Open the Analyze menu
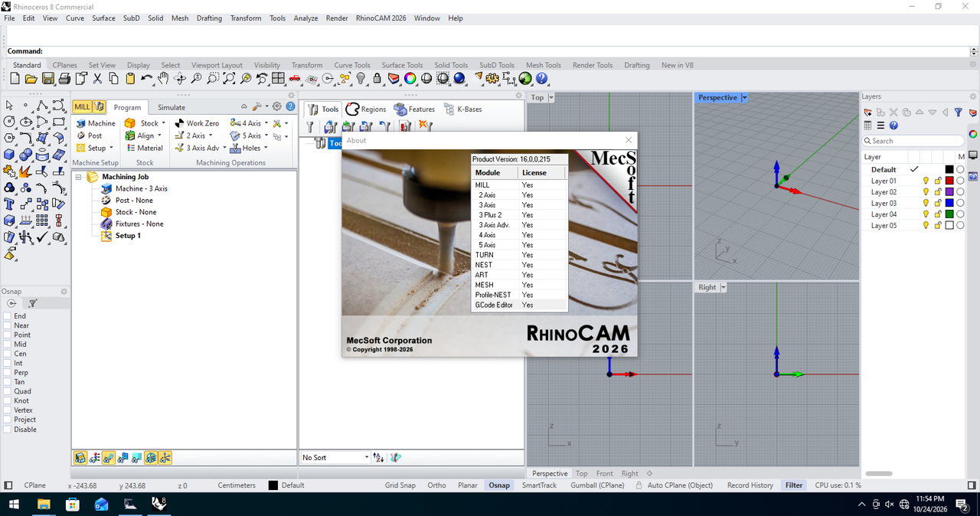980x516 pixels. click(x=305, y=18)
